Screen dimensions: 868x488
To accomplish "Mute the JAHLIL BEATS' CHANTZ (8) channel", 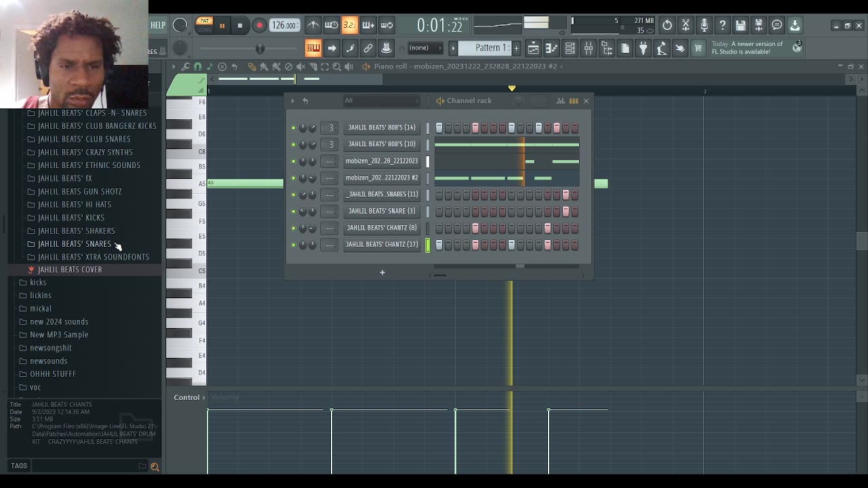I will 294,228.
